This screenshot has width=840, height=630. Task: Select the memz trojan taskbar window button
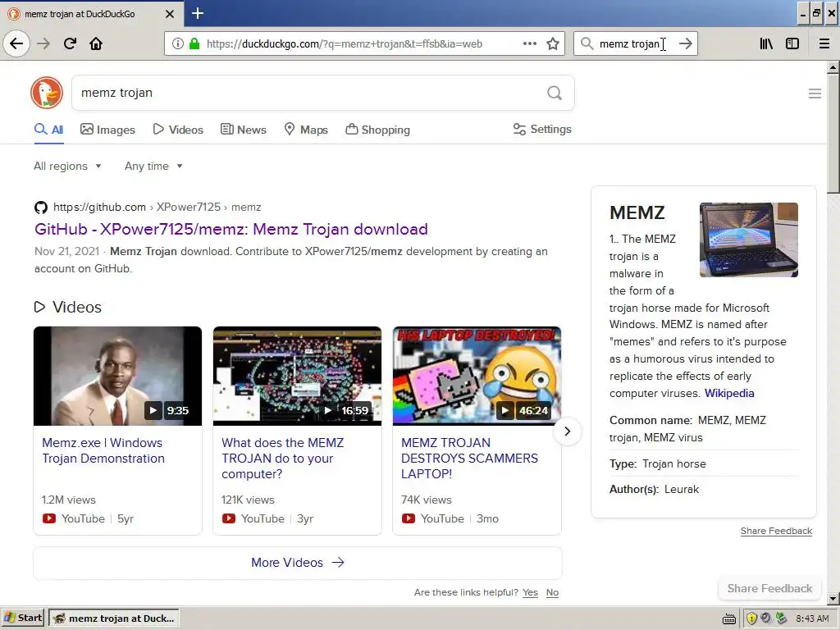(114, 619)
